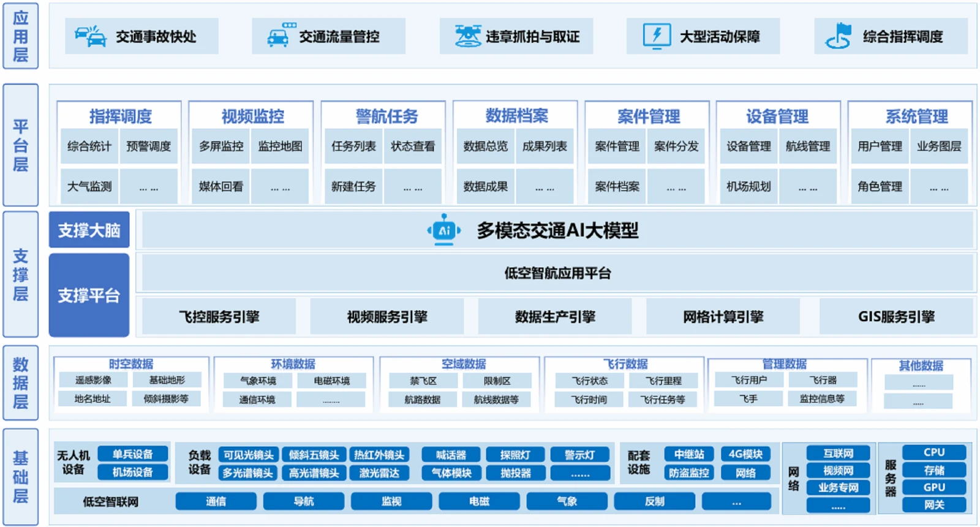Screen dimensions: 980x527
Task: Open the lightning screen icon beside 大型活动保障
Action: coord(657,36)
